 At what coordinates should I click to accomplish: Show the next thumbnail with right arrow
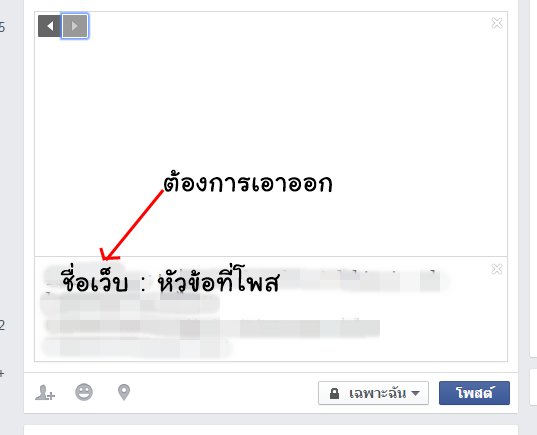(75, 26)
